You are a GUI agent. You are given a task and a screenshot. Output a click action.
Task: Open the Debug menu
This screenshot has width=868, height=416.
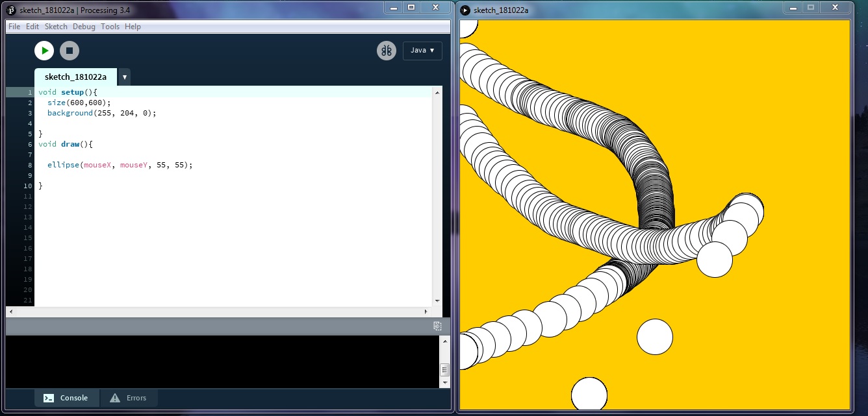click(83, 27)
